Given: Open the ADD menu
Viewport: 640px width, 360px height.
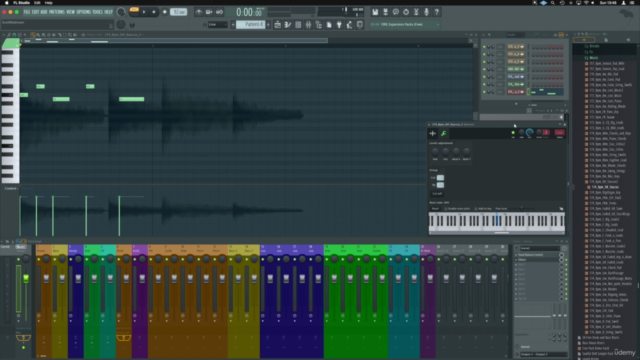Looking at the screenshot, I should [x=44, y=12].
